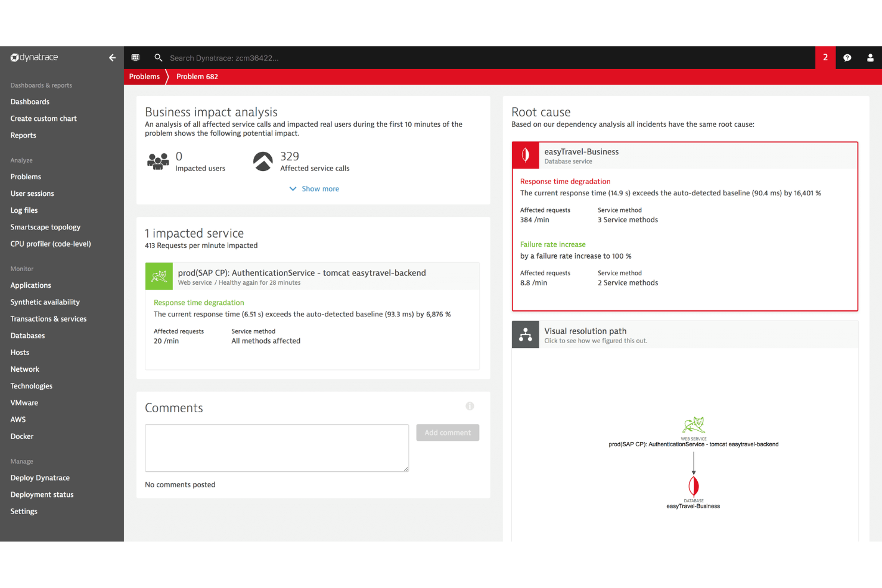Open Docker in the sidebar

(21, 436)
